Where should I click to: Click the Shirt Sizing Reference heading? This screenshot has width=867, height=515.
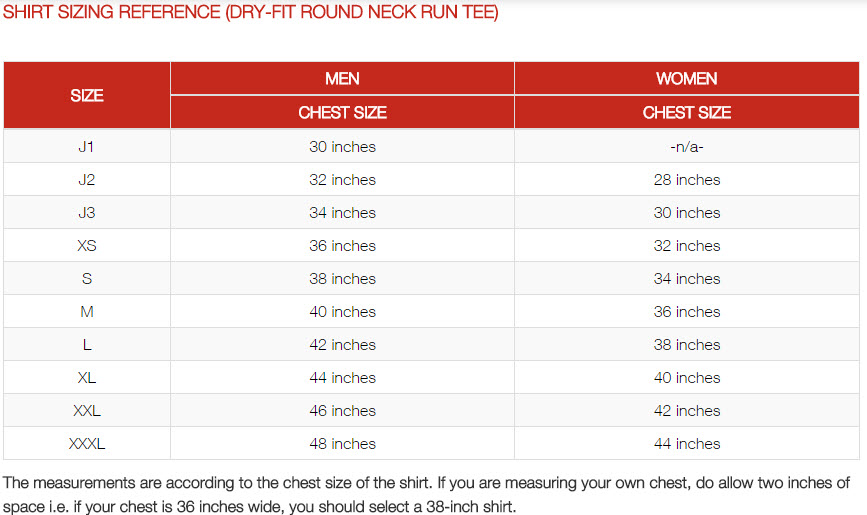click(x=250, y=12)
